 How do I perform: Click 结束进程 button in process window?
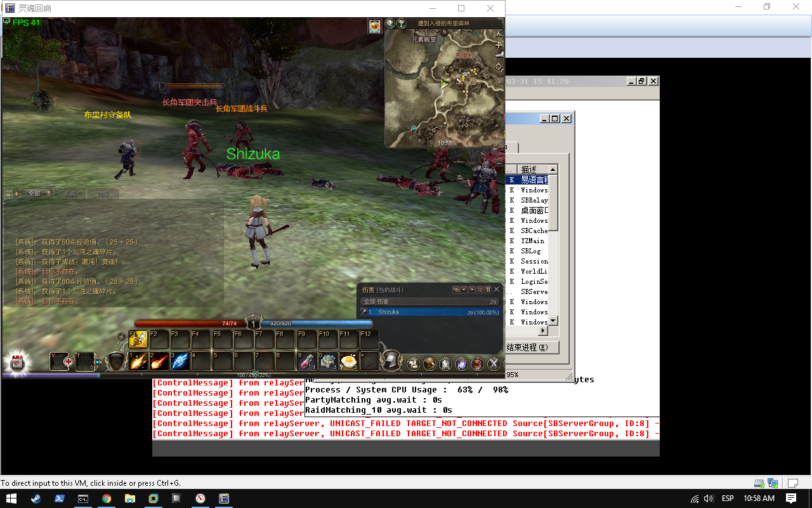pyautogui.click(x=532, y=347)
